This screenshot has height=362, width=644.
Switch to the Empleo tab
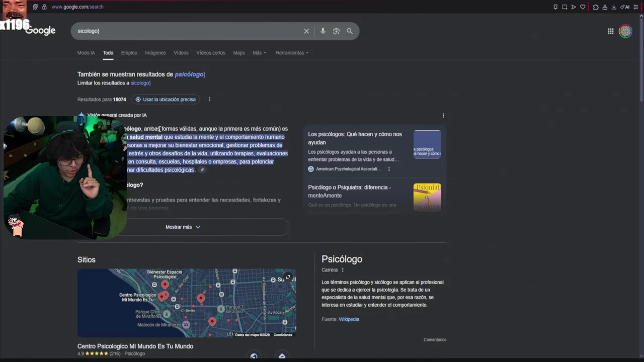pos(129,53)
